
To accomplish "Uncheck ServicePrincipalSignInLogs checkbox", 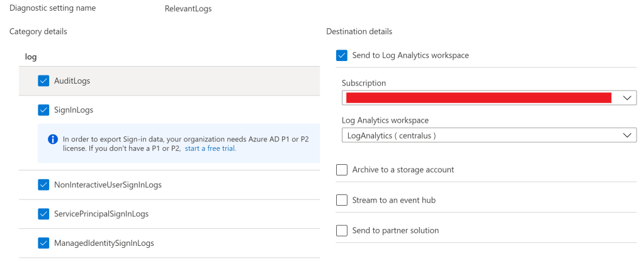I will click(x=43, y=214).
